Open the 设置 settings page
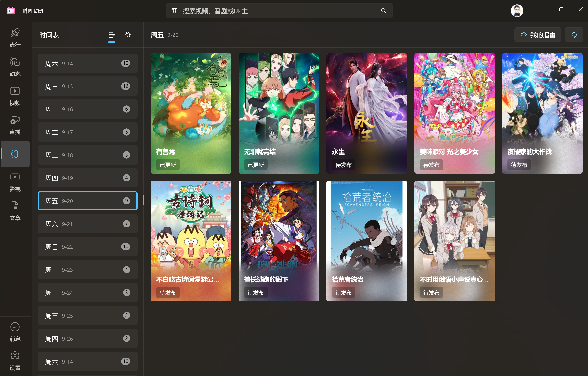The height and width of the screenshot is (376, 588). [x=15, y=361]
